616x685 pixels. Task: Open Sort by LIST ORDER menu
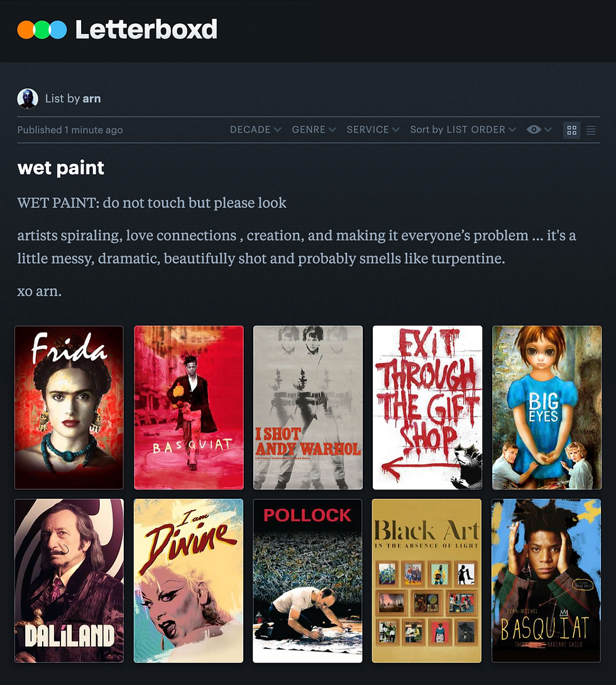[463, 130]
